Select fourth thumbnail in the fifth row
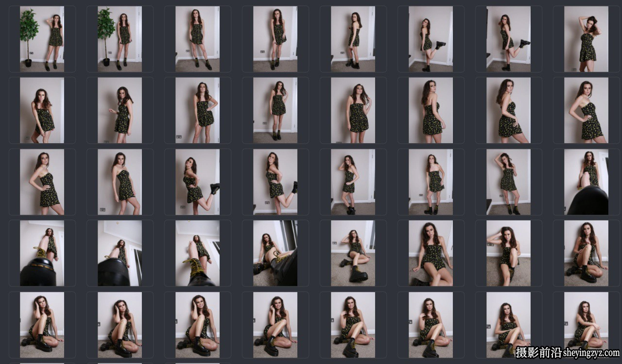The image size is (622, 364). click(x=275, y=324)
